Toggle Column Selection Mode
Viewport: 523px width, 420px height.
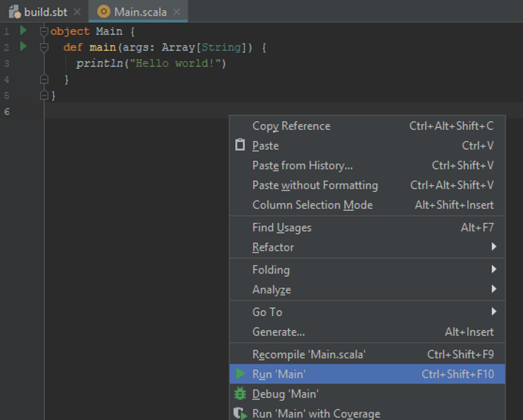(x=312, y=205)
